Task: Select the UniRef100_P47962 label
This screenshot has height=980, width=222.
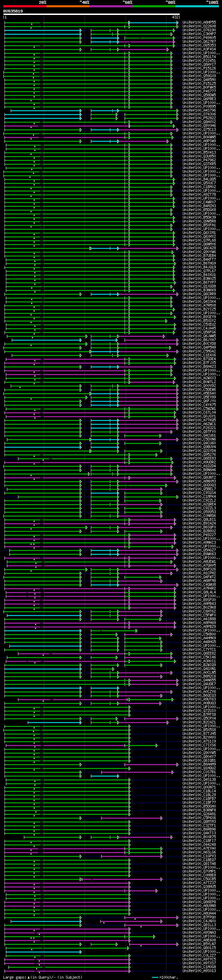Action: (199, 160)
